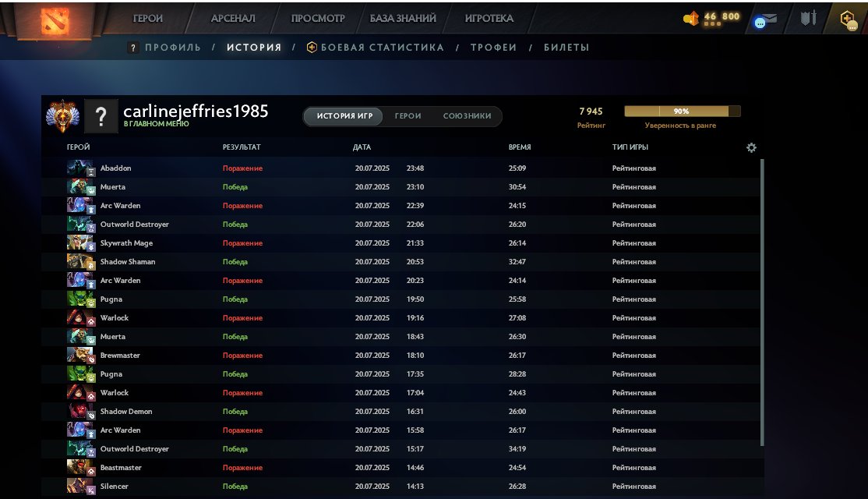Click Beastmaster hero portrait
The image size is (868, 499).
(x=80, y=468)
